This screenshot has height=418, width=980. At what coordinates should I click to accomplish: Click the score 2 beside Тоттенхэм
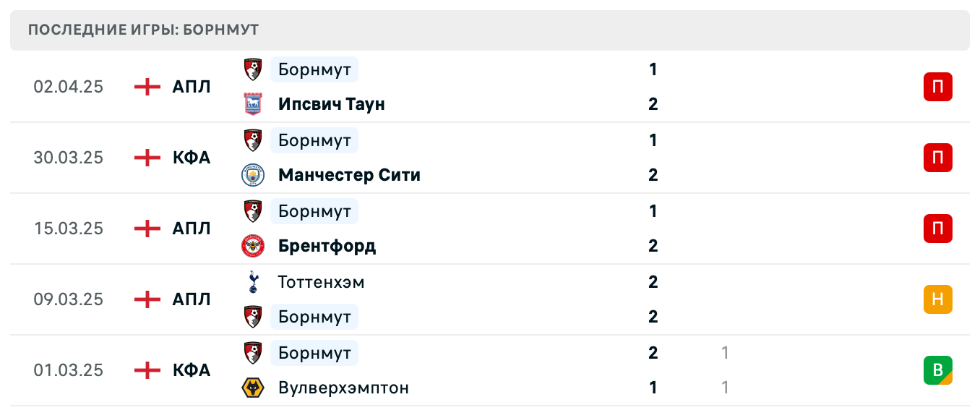click(653, 282)
